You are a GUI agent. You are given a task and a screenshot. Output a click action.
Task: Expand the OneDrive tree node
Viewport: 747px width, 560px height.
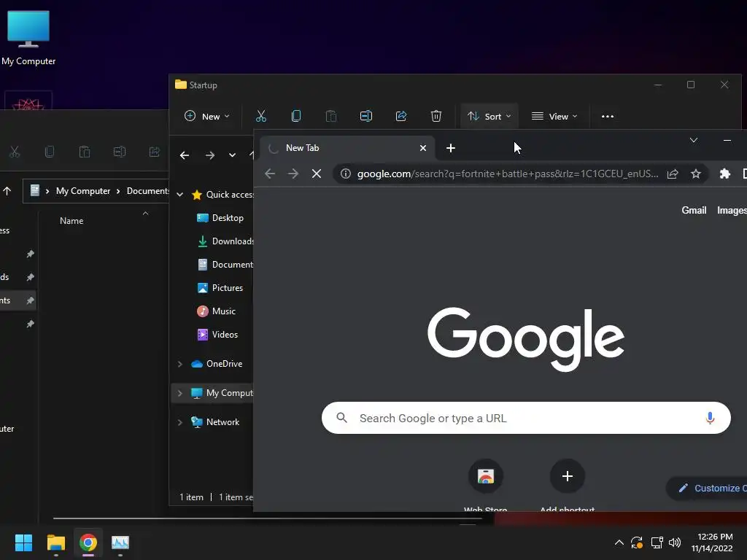[180, 364]
